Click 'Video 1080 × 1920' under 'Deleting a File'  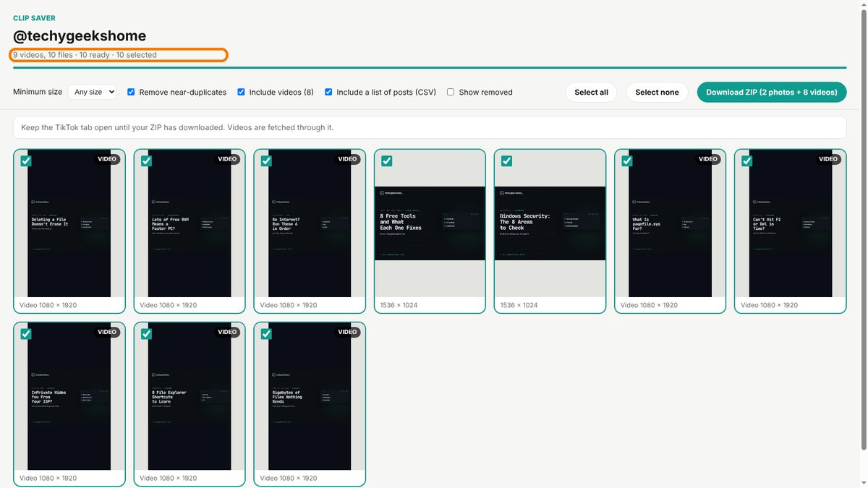[x=48, y=305]
